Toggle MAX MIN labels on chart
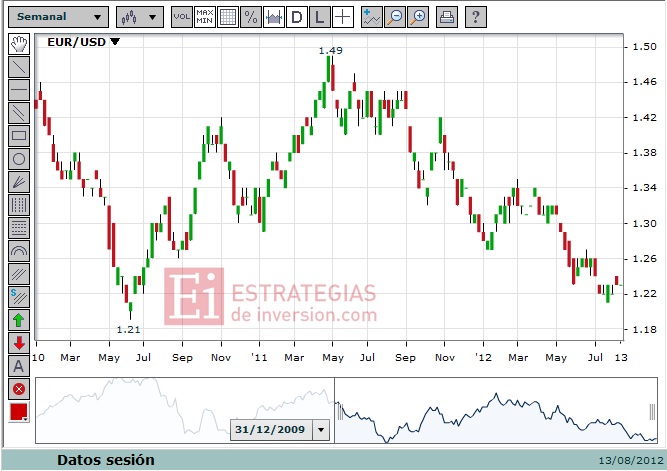 click(205, 17)
